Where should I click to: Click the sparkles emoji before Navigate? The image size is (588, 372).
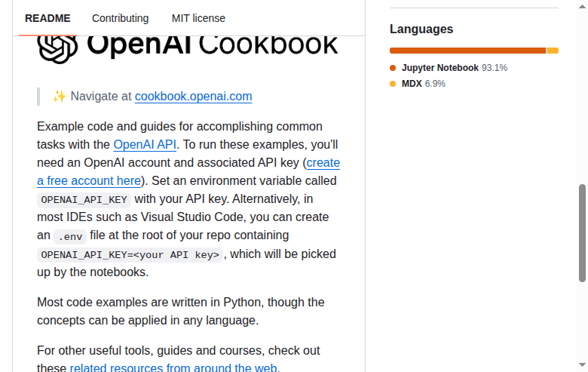pos(60,97)
